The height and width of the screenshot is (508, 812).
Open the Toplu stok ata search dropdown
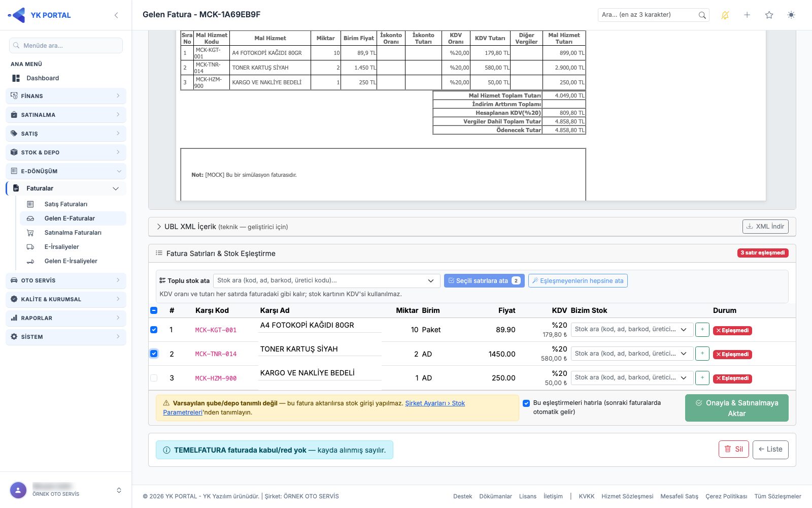(x=327, y=280)
